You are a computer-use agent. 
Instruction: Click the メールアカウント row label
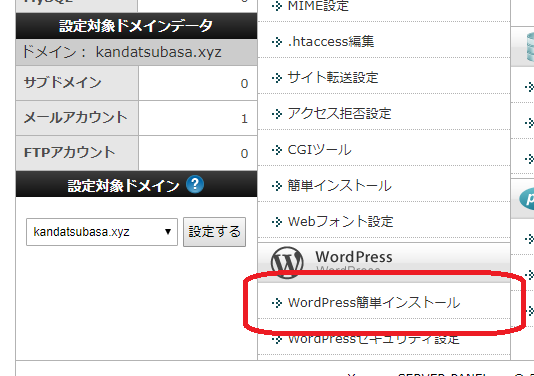click(x=76, y=118)
